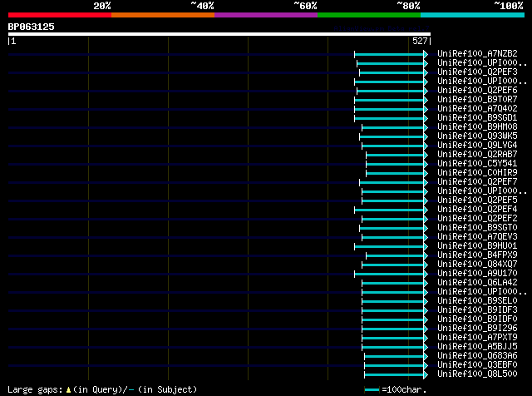Select hit label UniRef100_B9HU01

[477, 246]
